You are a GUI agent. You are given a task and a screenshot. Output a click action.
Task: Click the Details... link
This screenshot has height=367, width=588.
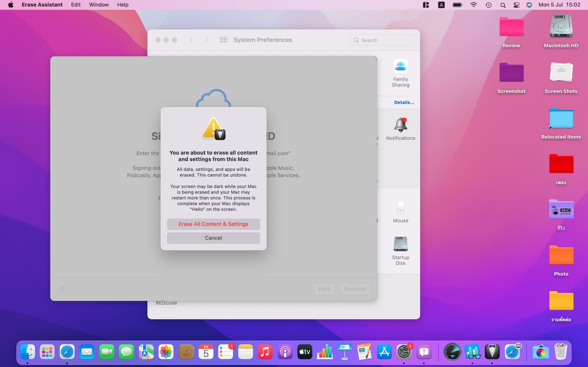404,103
